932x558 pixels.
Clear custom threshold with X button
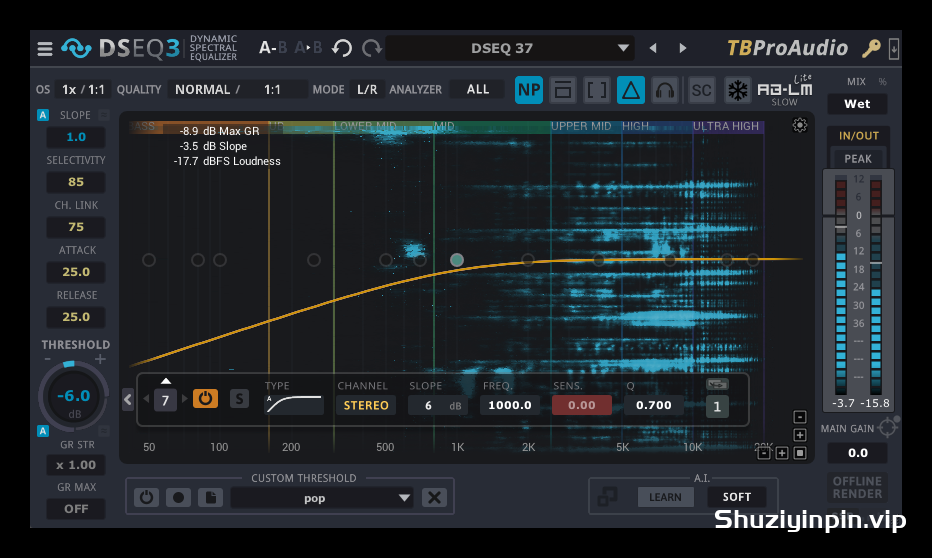434,497
